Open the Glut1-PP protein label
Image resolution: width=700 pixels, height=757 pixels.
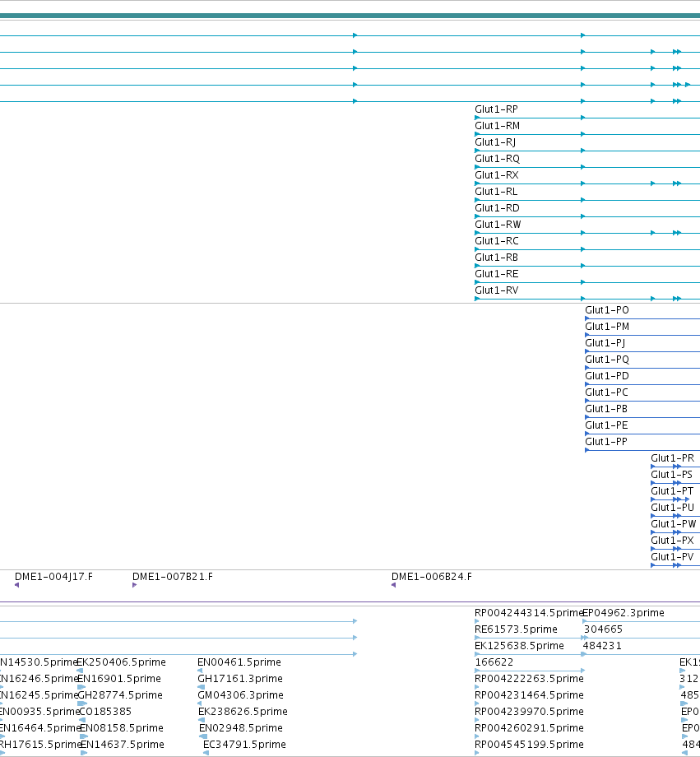[x=606, y=442]
